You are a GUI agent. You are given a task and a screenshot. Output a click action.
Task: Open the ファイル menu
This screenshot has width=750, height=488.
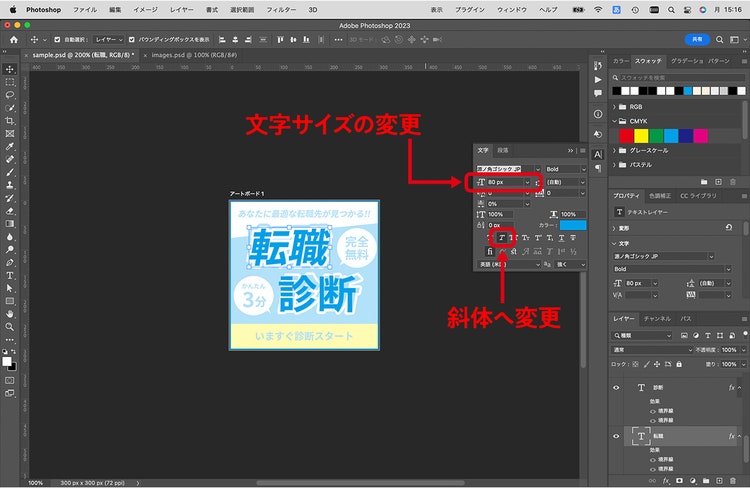(85, 10)
